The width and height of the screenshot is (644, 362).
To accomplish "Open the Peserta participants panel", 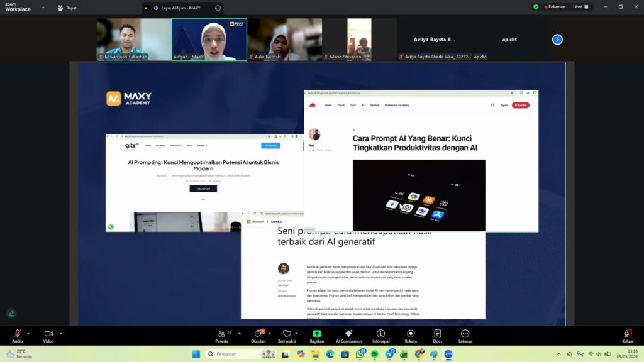I will point(222,335).
